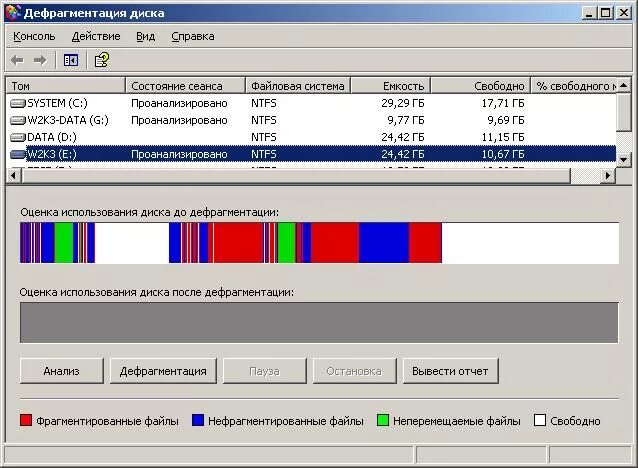
Task: Click the Остановка button
Action: click(x=354, y=371)
